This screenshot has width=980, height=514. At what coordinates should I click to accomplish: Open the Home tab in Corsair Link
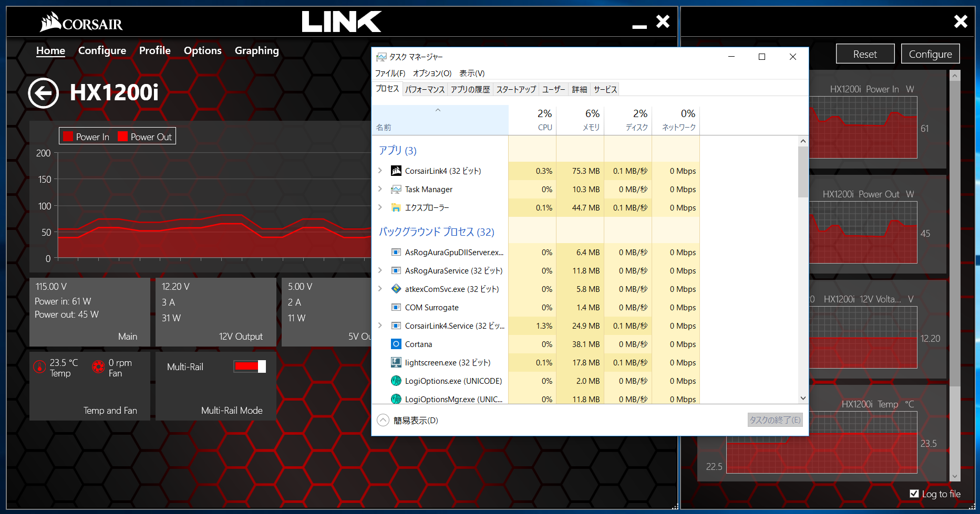(50, 50)
